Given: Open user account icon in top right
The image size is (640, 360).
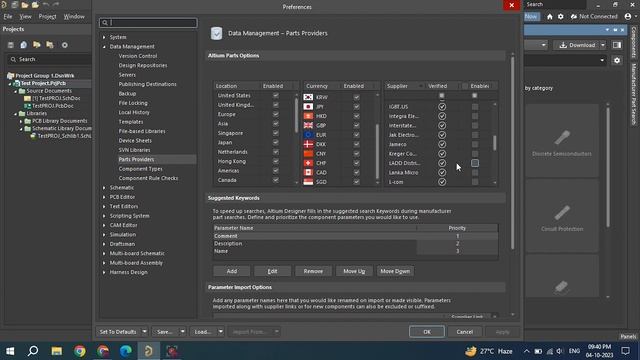Looking at the screenshot, I should (628, 16).
